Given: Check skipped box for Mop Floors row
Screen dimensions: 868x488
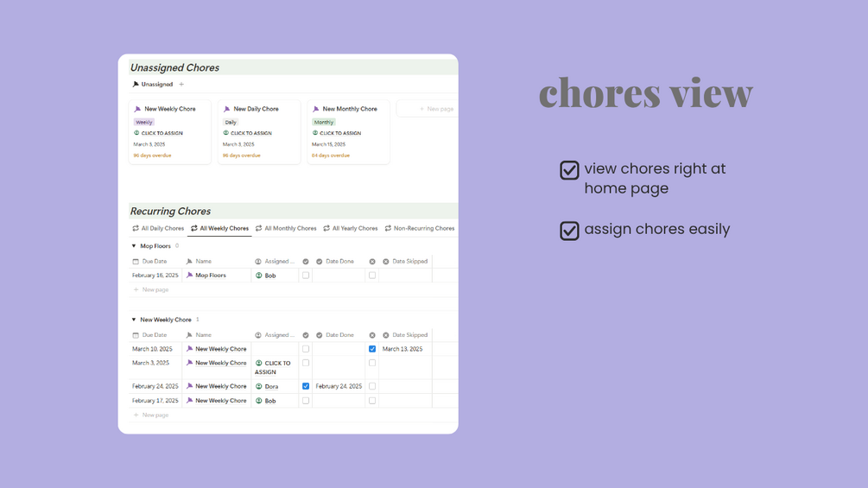Looking at the screenshot, I should point(372,275).
